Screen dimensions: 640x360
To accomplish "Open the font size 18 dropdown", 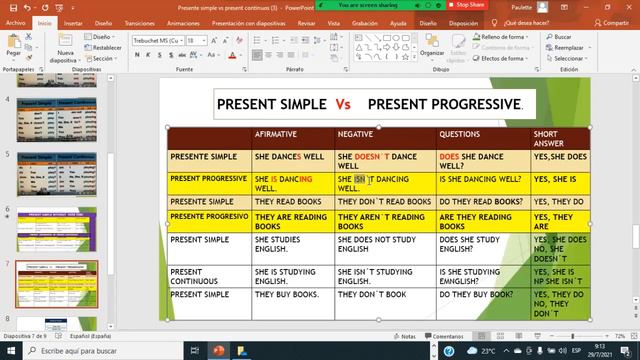I will (204, 40).
